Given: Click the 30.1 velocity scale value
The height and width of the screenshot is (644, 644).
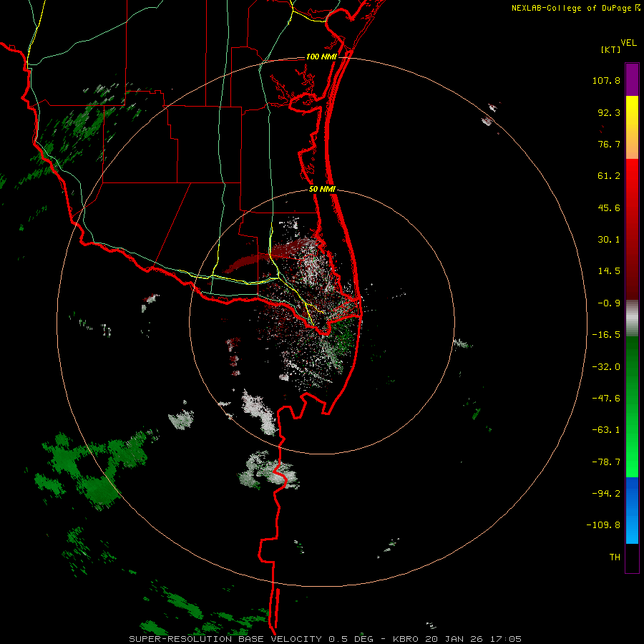Looking at the screenshot, I should [x=609, y=240].
